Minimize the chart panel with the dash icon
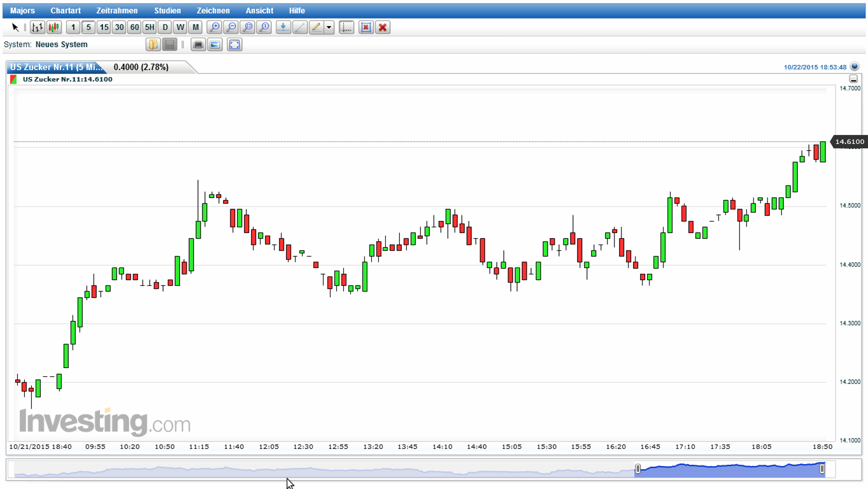 click(x=854, y=80)
